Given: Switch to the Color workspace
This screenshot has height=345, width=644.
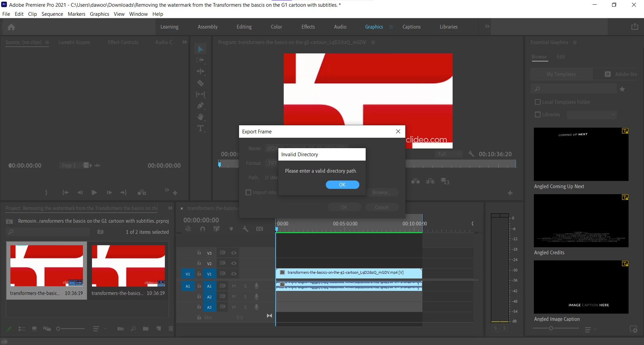Looking at the screenshot, I should (x=276, y=27).
